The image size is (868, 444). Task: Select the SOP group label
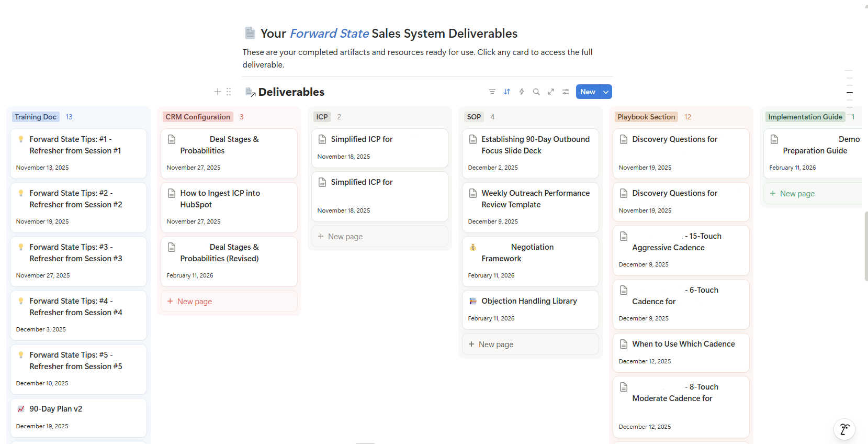tap(474, 117)
